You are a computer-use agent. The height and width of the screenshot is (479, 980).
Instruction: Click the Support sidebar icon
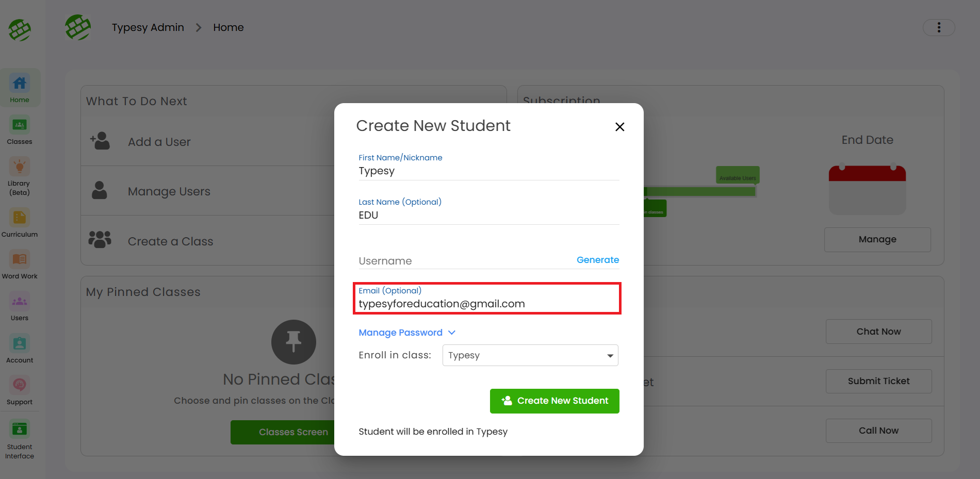pyautogui.click(x=20, y=390)
